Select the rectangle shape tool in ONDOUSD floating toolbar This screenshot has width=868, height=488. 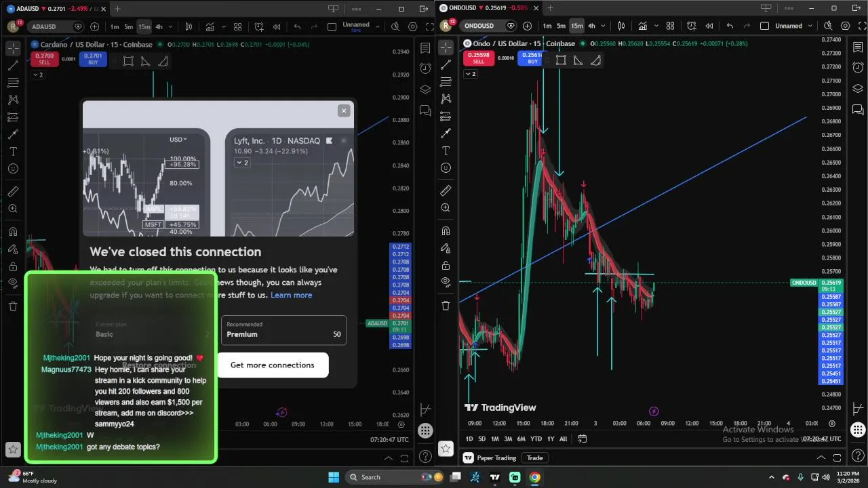pyautogui.click(x=561, y=60)
